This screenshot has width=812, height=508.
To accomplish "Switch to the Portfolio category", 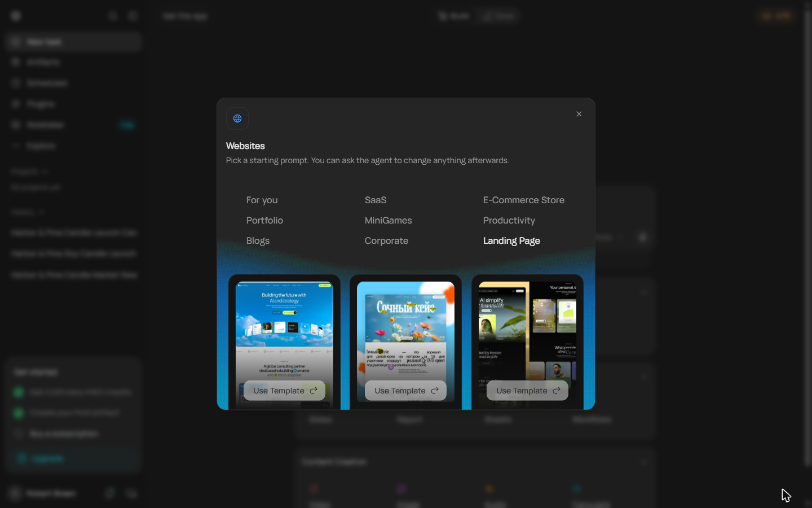I will click(264, 220).
